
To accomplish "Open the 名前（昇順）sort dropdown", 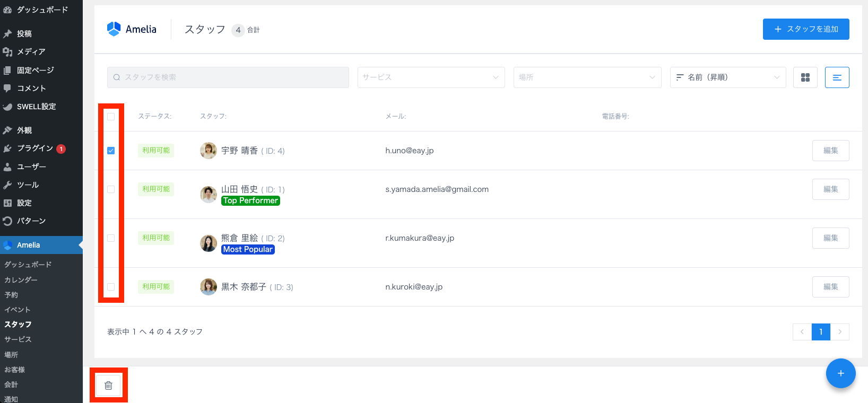I will click(x=727, y=77).
